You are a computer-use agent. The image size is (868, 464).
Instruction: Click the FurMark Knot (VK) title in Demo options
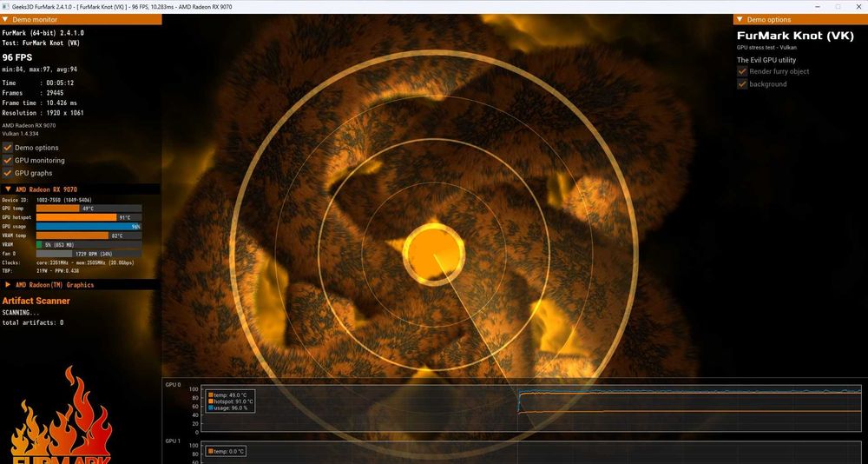pos(795,36)
